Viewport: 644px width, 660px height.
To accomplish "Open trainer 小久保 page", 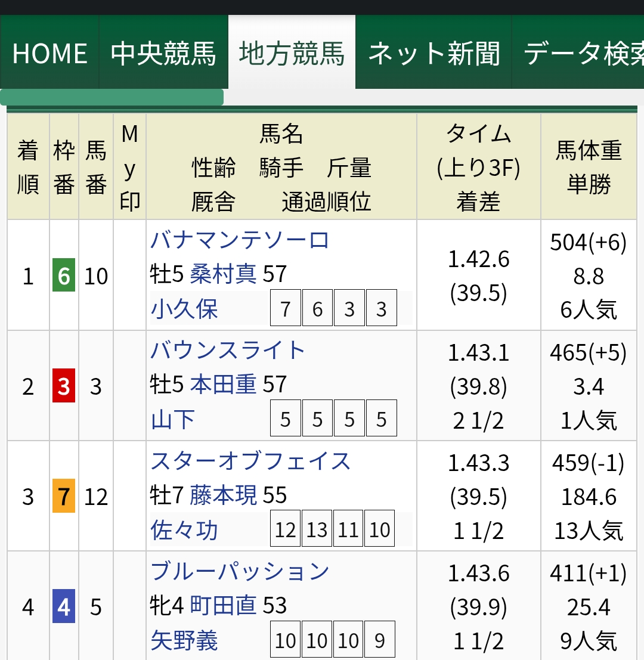I will (x=184, y=309).
